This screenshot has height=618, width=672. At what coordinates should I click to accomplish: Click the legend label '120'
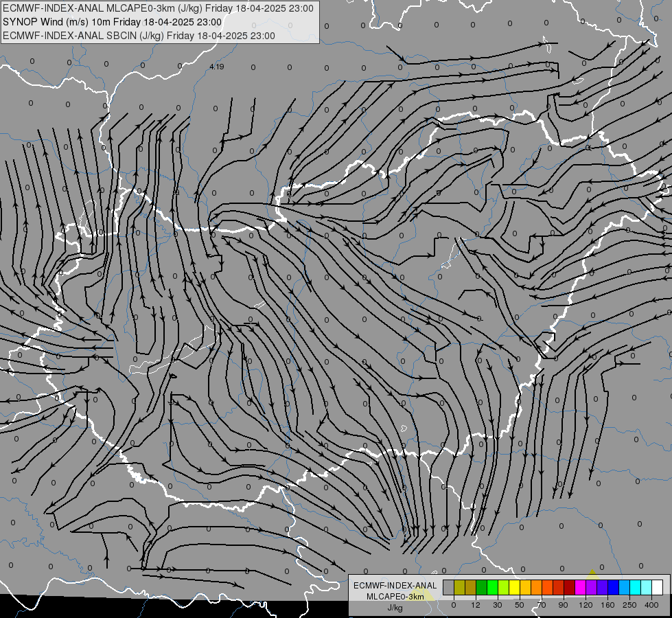(586, 605)
